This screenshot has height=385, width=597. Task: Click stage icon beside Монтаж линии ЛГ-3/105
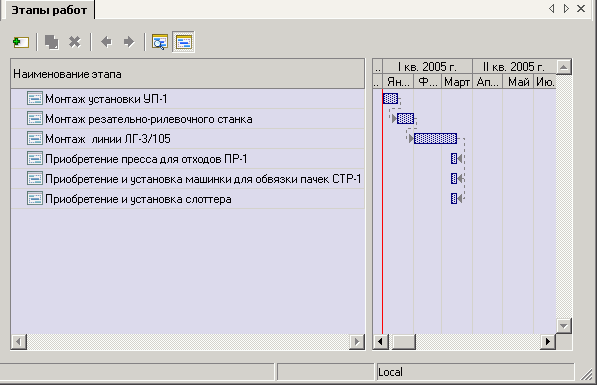click(x=35, y=138)
